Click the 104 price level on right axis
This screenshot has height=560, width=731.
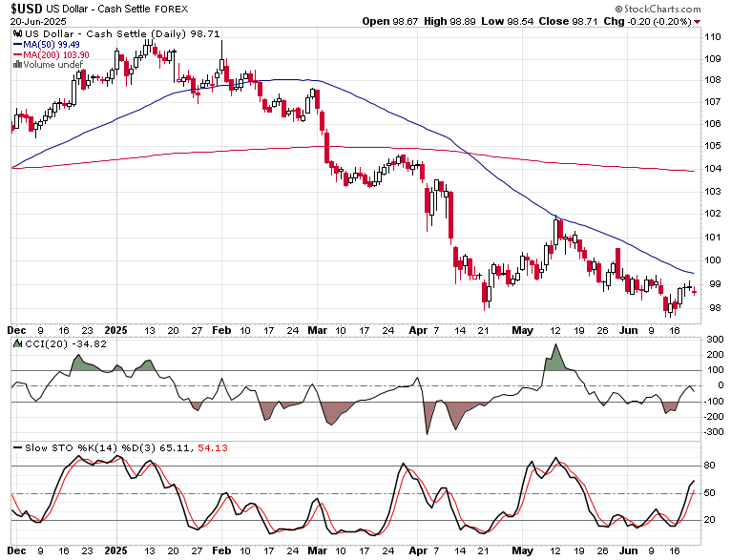click(x=713, y=168)
